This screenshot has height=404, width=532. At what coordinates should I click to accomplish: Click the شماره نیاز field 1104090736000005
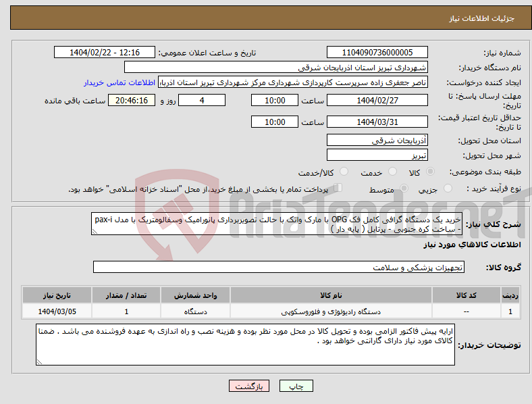pos(377,52)
